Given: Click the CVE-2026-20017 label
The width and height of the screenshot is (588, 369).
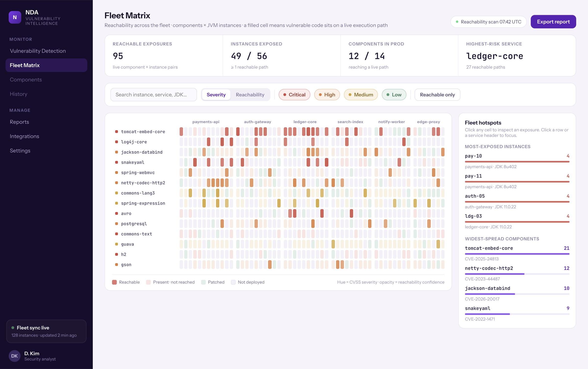Looking at the screenshot, I should [482, 299].
